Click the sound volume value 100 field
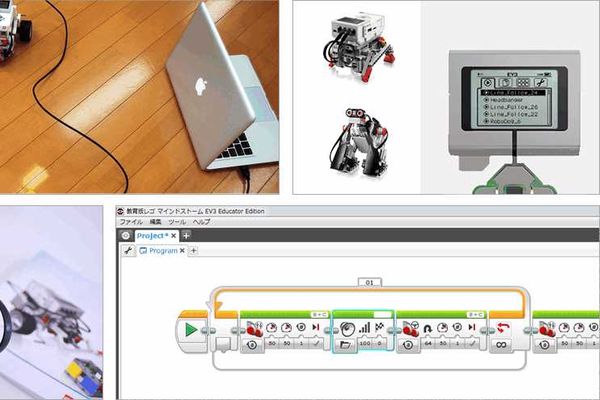600x400 pixels. pyautogui.click(x=365, y=343)
